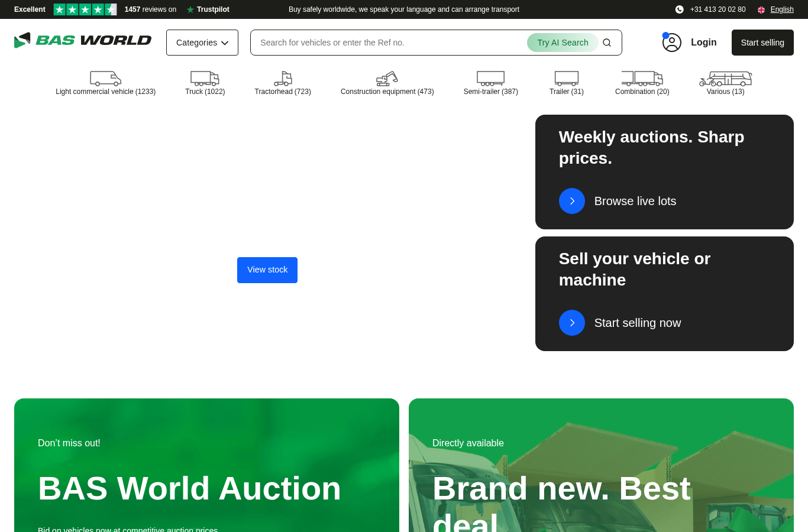Click the Start selling button

pos(762,43)
